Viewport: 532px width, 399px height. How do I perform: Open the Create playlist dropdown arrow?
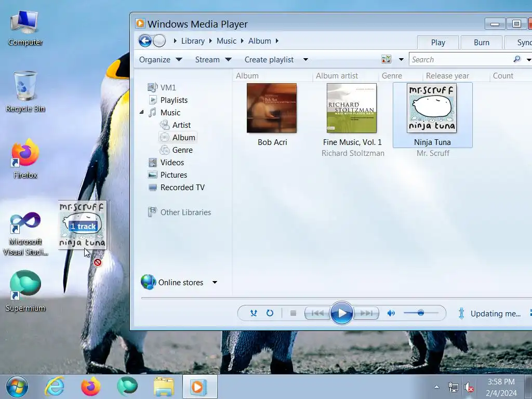[305, 60]
